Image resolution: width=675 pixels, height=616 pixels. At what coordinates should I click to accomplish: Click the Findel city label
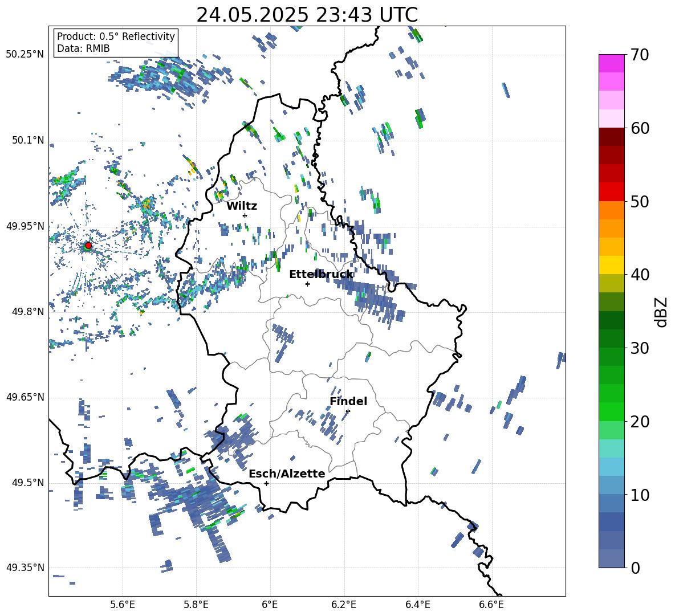coord(348,401)
